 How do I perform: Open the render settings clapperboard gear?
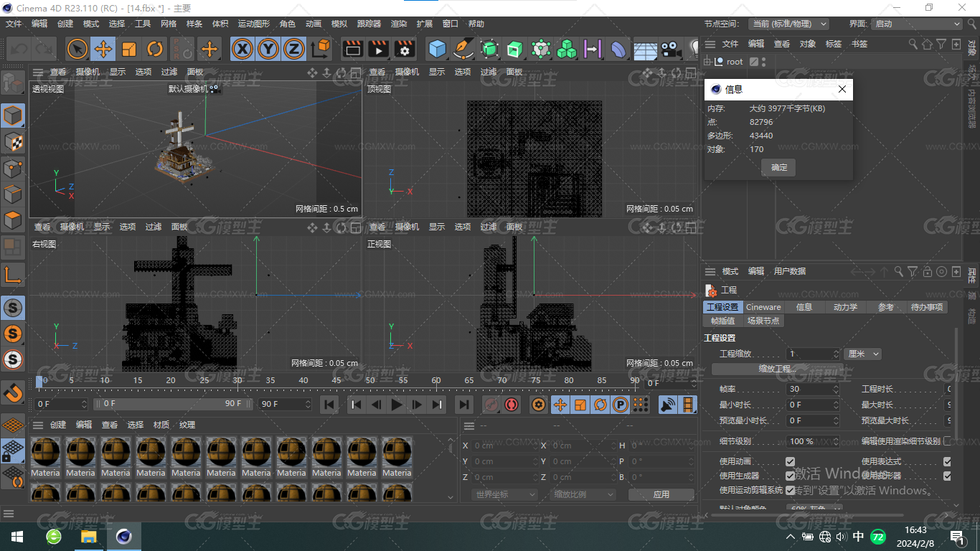[405, 49]
